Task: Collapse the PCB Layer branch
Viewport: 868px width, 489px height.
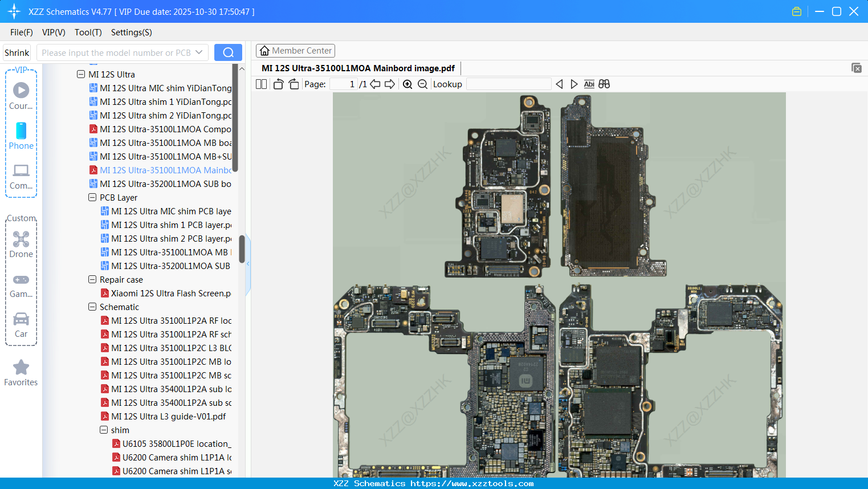Action: 92,197
